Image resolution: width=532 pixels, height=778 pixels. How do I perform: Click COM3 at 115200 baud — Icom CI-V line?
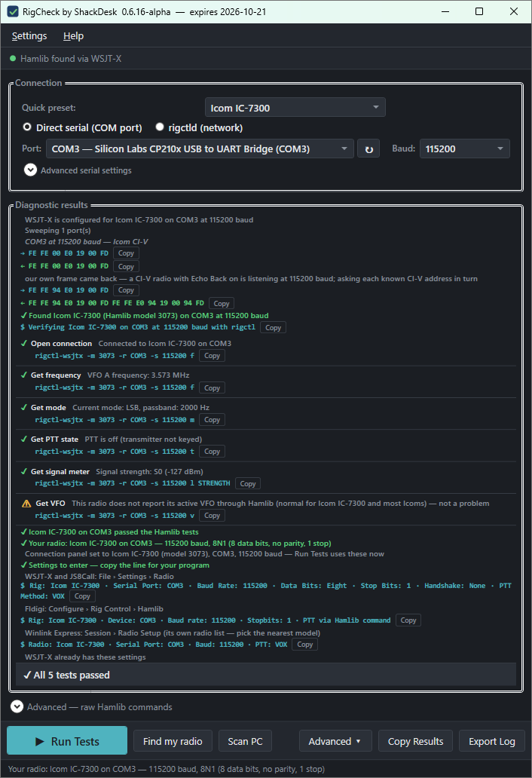click(x=86, y=242)
